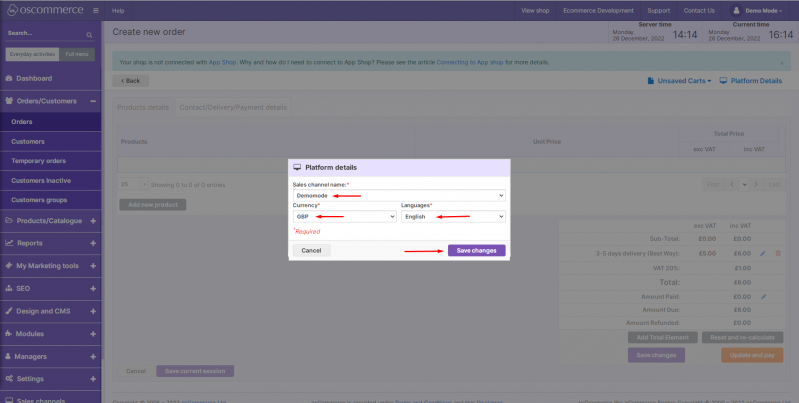Image resolution: width=799 pixels, height=403 pixels.
Task: Click Cancel in Platform details dialog
Action: [x=311, y=250]
